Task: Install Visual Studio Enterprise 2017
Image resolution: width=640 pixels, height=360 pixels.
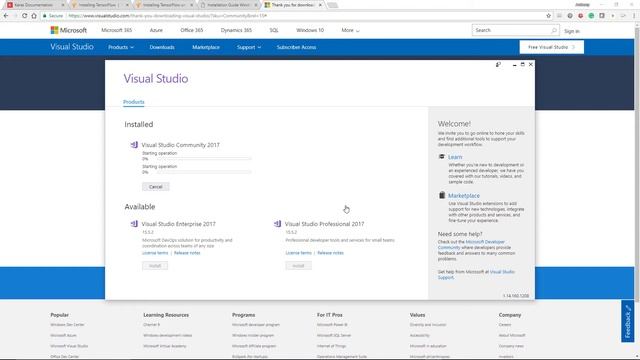Action: coord(155,266)
